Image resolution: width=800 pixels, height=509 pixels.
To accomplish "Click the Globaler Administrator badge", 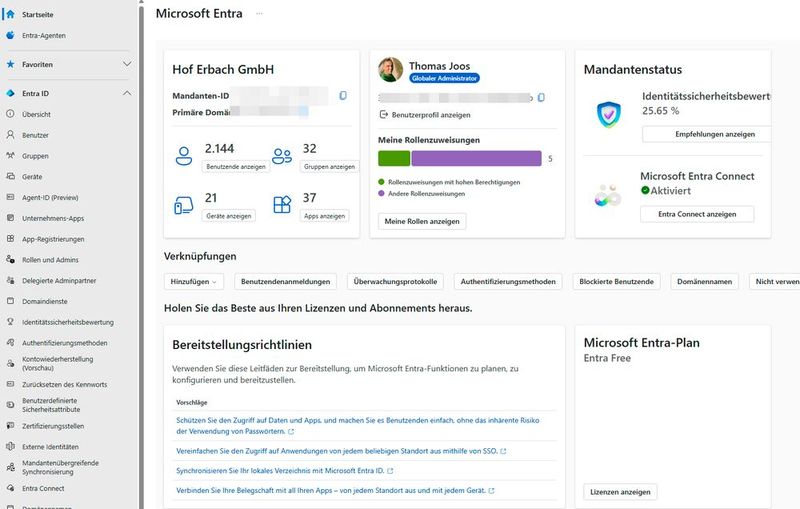I will 444,78.
